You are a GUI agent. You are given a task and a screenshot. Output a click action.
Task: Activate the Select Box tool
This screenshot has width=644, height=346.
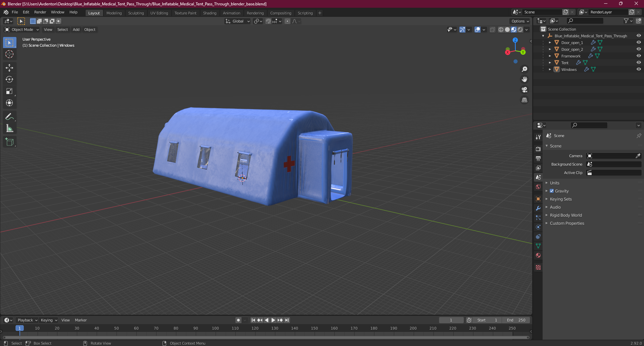(9, 43)
